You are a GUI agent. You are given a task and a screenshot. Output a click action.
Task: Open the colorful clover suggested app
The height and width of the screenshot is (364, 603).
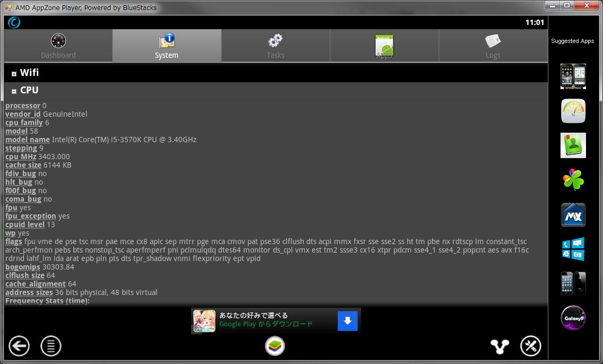(x=573, y=179)
